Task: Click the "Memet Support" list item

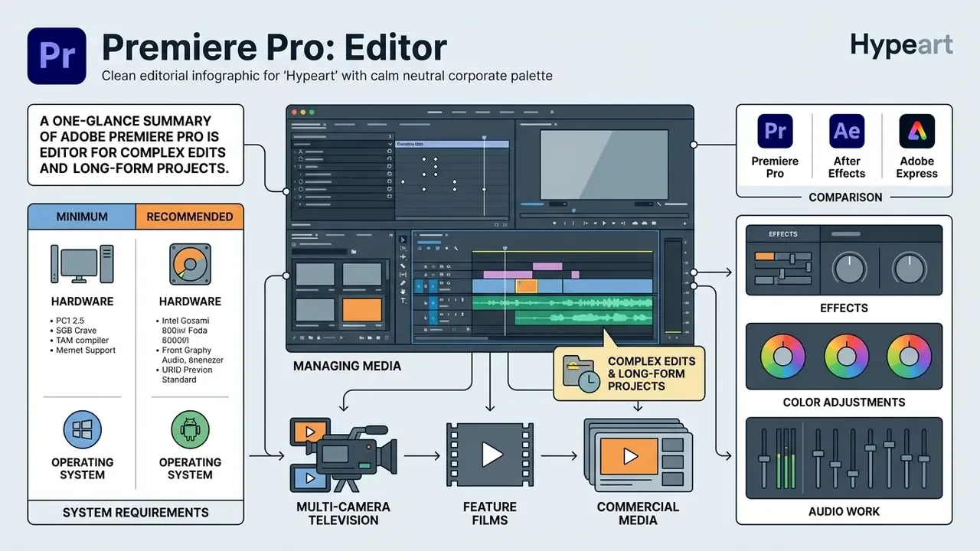Action: [x=86, y=350]
